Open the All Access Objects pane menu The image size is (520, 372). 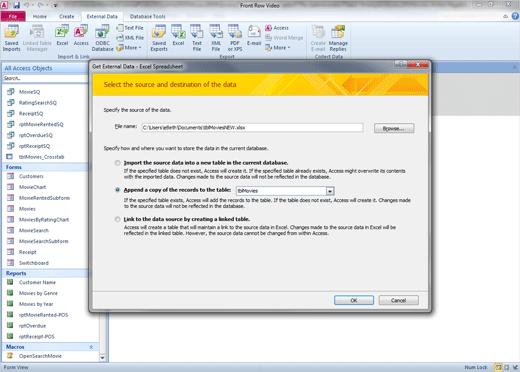46,68
